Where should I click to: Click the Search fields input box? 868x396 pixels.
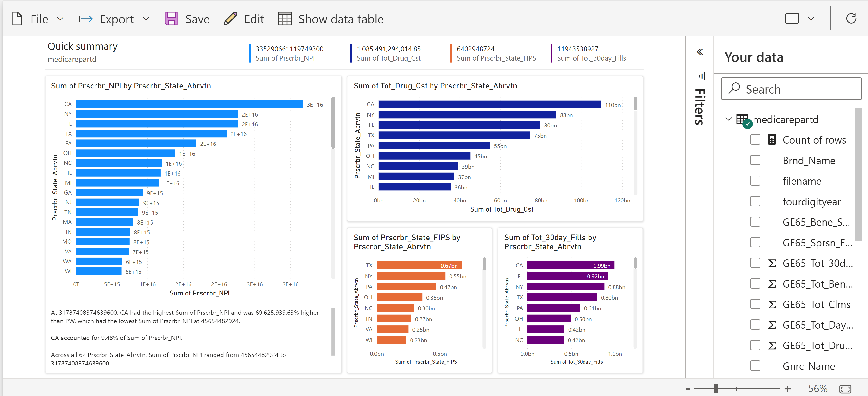(791, 89)
